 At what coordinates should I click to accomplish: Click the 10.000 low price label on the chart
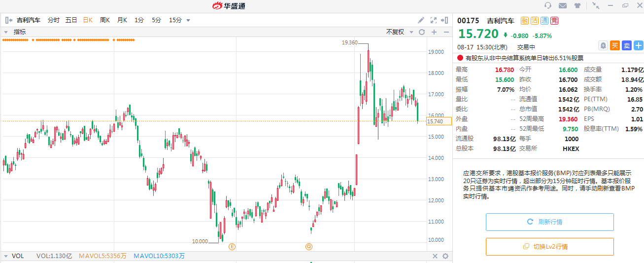200,241
